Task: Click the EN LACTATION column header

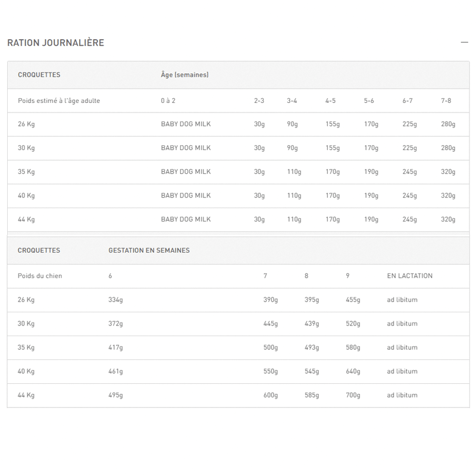Action: point(409,276)
